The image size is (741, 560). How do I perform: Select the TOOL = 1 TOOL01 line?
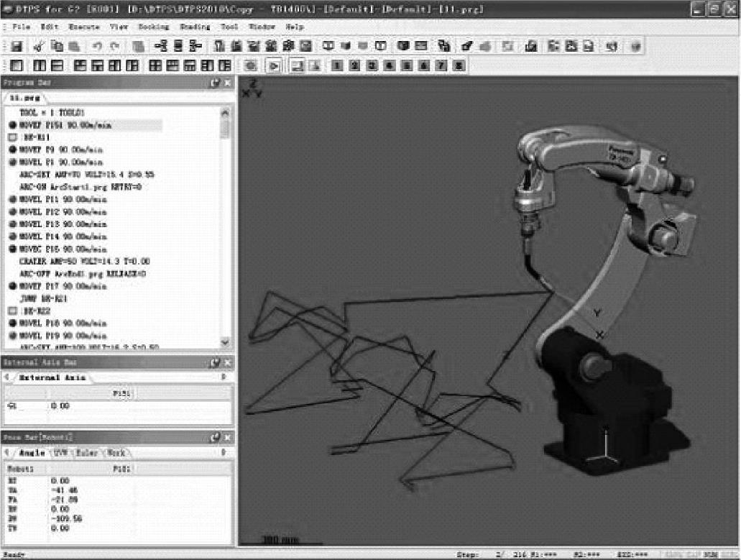pyautogui.click(x=52, y=112)
